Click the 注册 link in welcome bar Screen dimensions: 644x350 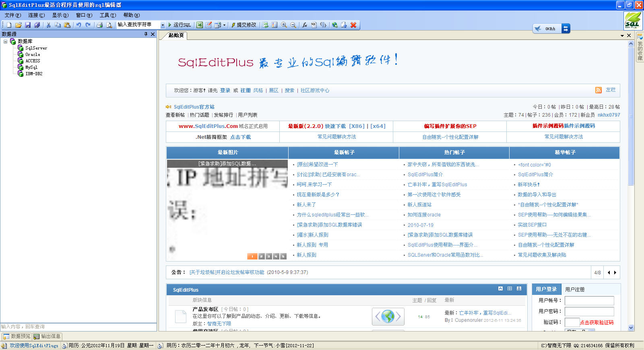[x=246, y=91]
